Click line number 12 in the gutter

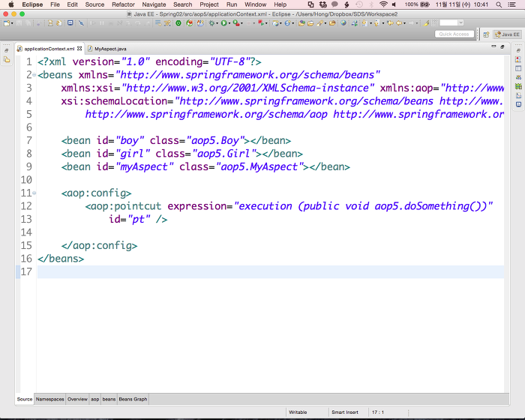click(26, 206)
